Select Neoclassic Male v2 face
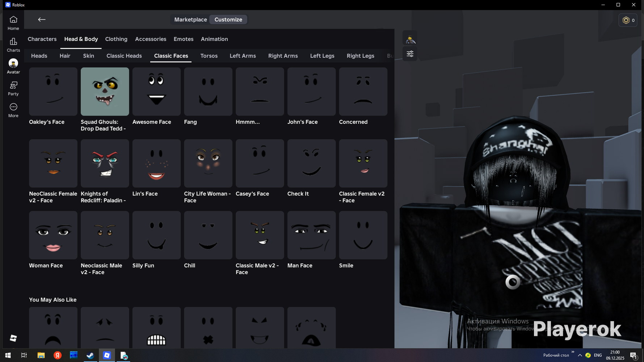This screenshot has width=644, height=362. point(105,235)
